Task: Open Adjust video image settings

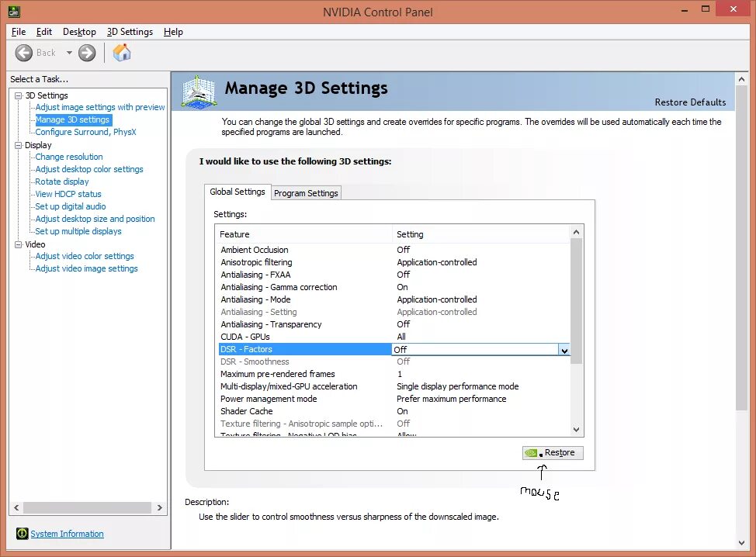Action: pyautogui.click(x=86, y=268)
